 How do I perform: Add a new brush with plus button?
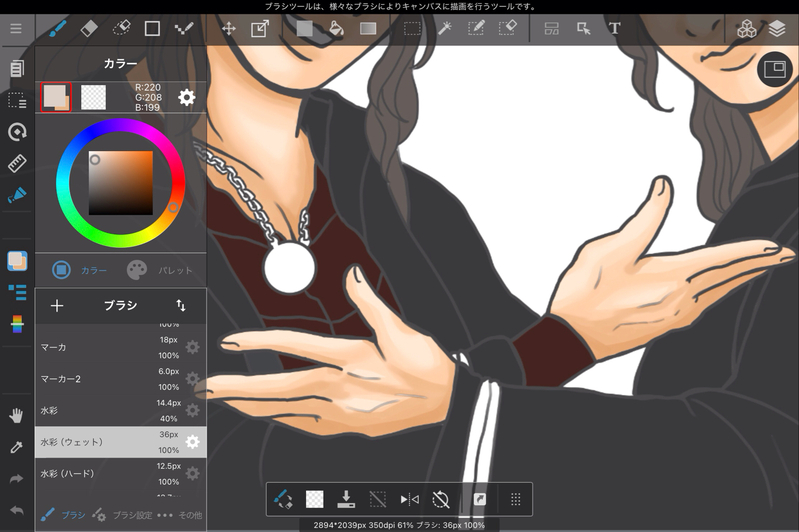tap(57, 306)
